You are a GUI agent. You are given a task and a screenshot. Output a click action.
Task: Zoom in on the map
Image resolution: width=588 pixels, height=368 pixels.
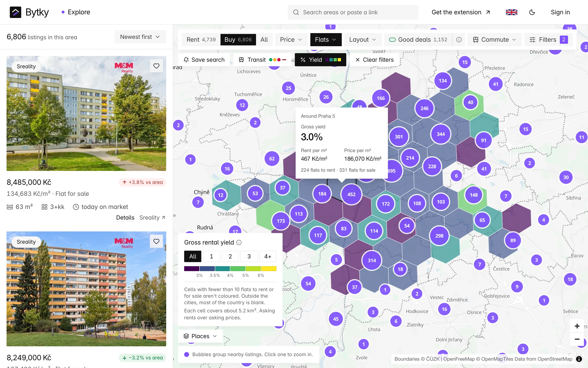pyautogui.click(x=577, y=326)
